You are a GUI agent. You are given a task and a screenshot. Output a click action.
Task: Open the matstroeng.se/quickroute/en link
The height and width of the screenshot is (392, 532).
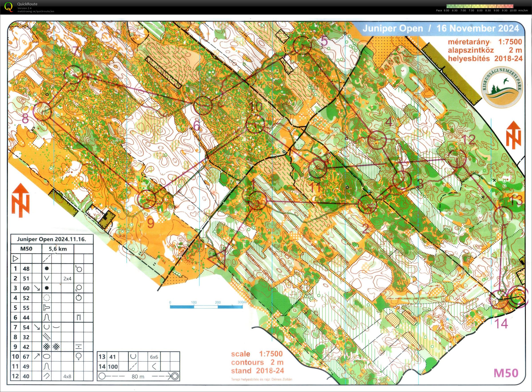coord(36,11)
